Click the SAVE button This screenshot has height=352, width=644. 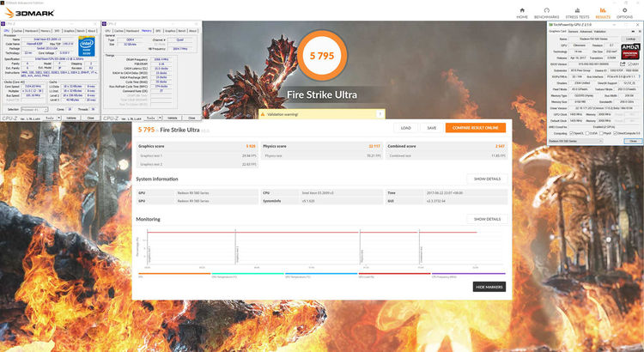point(432,128)
